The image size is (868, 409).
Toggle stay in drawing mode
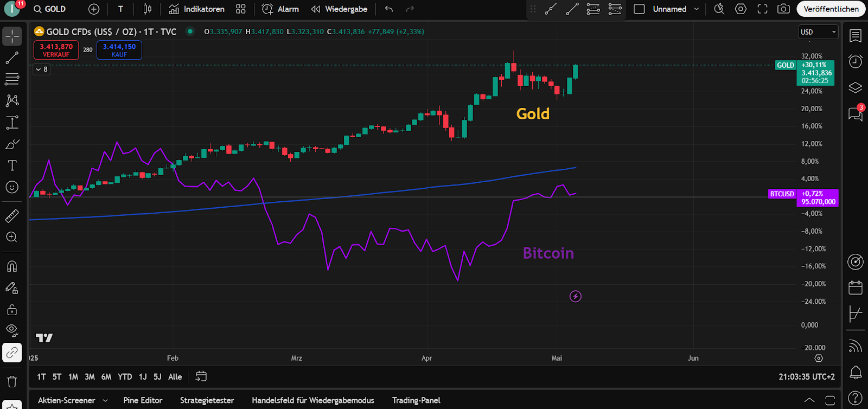click(x=12, y=288)
